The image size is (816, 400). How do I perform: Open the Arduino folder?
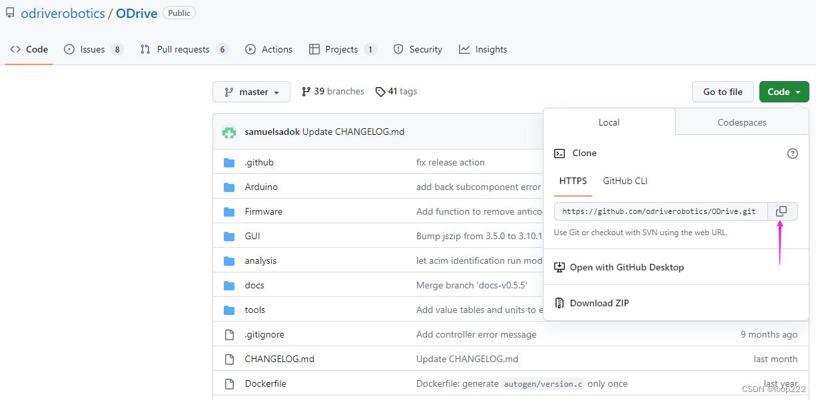coord(261,187)
